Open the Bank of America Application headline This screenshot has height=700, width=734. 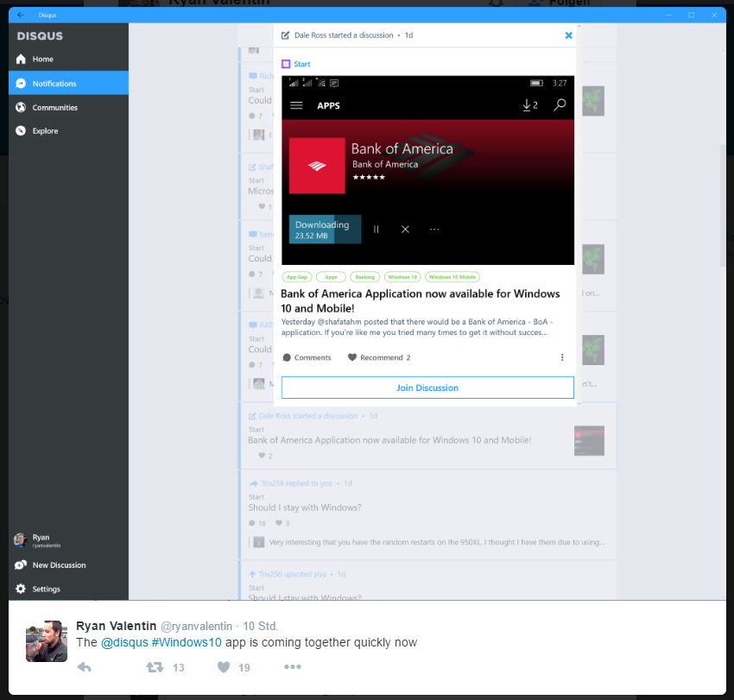(420, 301)
